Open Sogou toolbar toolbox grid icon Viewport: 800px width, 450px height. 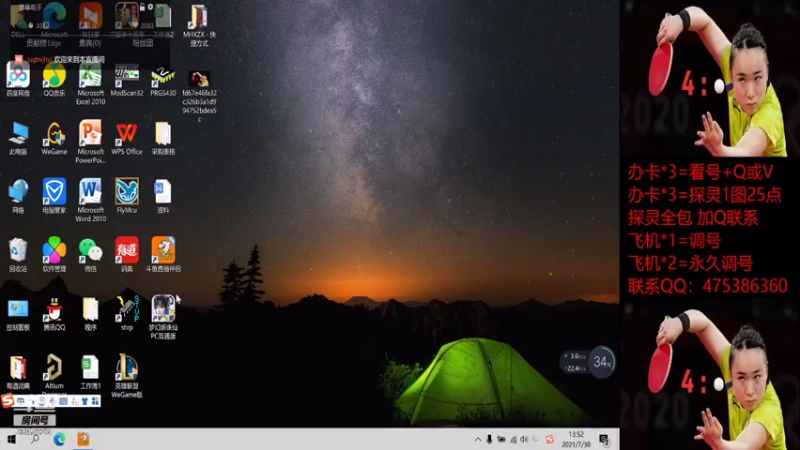[x=95, y=402]
